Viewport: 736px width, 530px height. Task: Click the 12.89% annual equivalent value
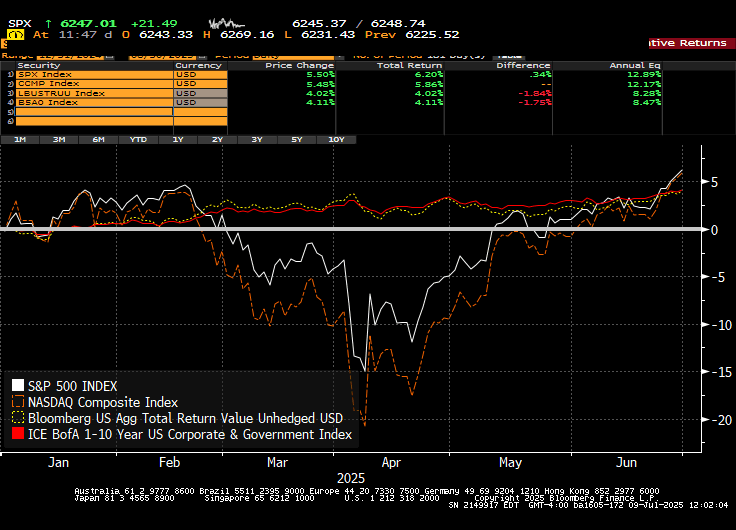[644, 74]
